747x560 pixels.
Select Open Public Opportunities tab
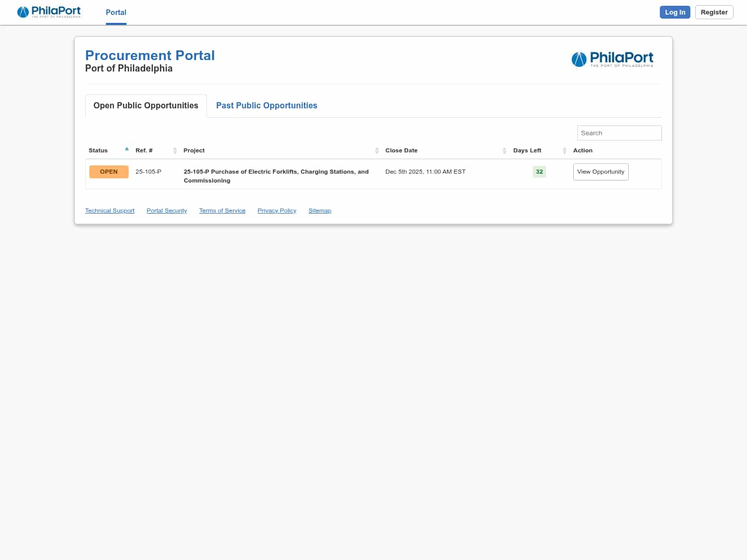coord(146,105)
